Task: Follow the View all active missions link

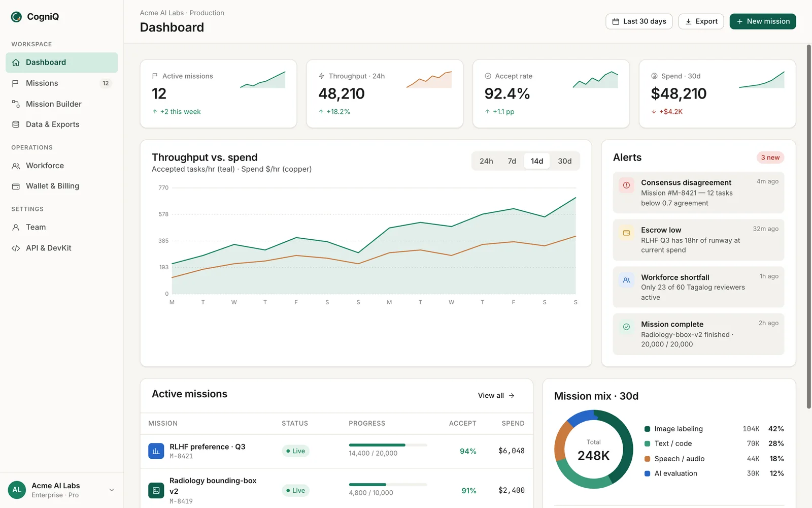Action: coord(496,396)
